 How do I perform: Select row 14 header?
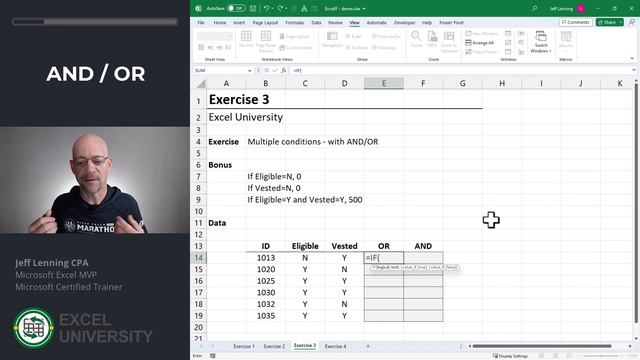click(198, 258)
